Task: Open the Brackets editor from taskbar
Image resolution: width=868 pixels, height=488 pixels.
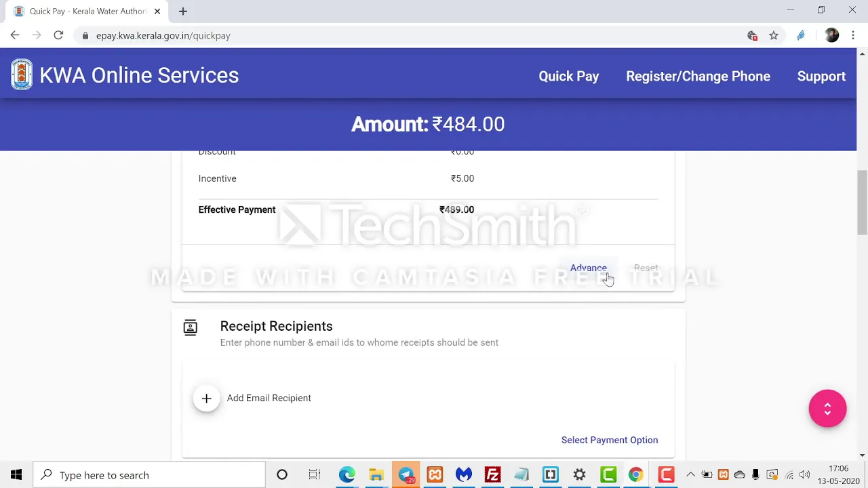Action: [x=551, y=475]
